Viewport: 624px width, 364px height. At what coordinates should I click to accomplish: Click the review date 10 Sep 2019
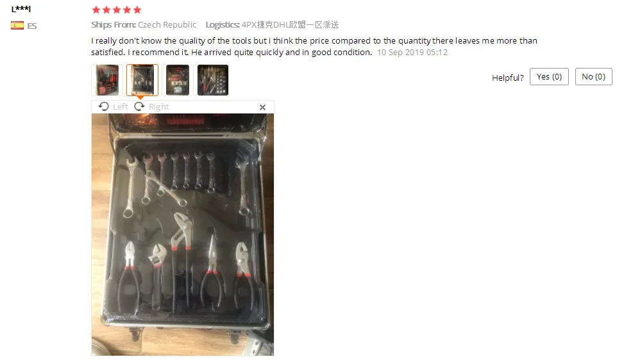(x=412, y=53)
